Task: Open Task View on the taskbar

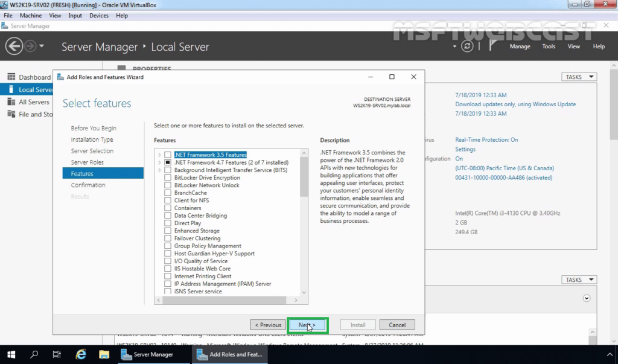Action: (x=57, y=354)
